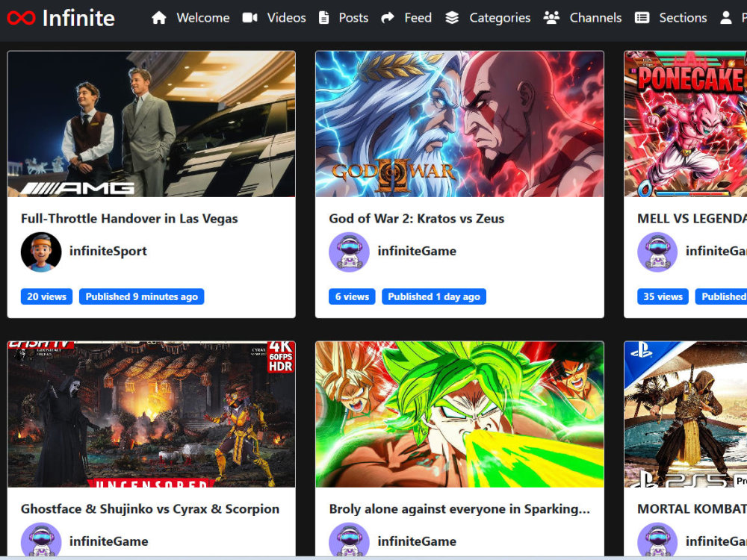Click infiniteGame avatar on Ghostface card

41,541
